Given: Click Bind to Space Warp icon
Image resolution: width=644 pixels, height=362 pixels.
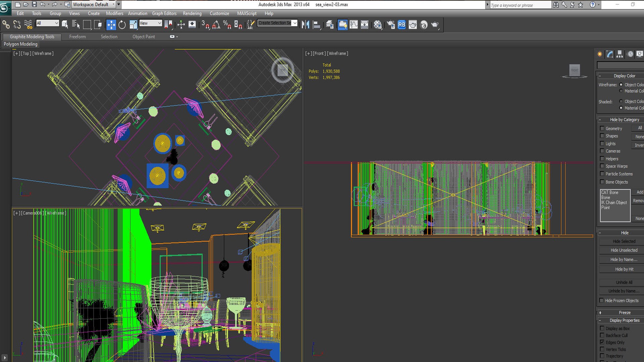Looking at the screenshot, I should [28, 24].
